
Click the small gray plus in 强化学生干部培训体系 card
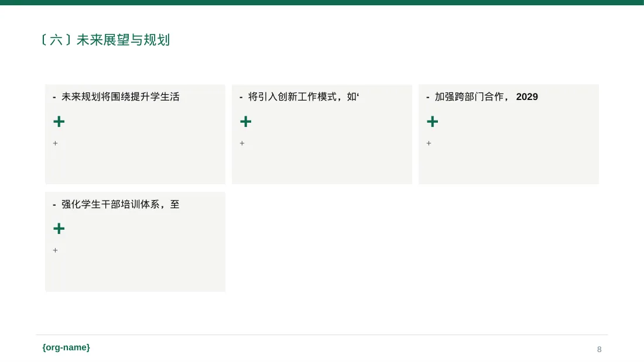[x=56, y=250]
